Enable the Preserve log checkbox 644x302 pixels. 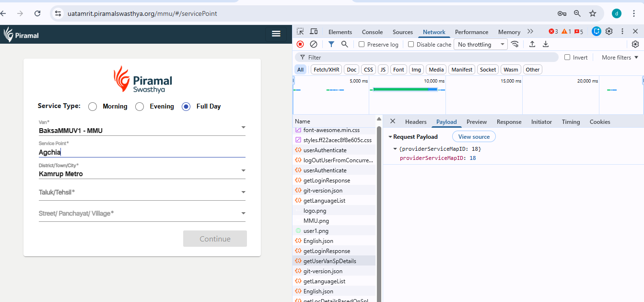pos(362,45)
